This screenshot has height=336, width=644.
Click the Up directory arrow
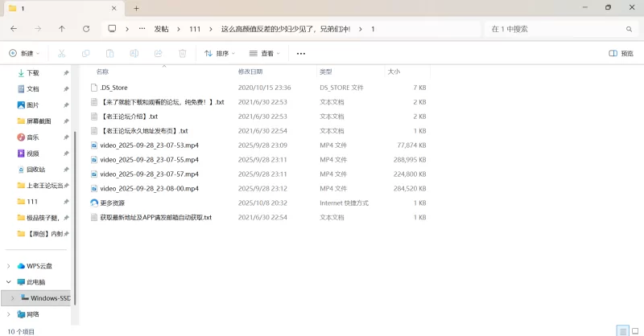[x=62, y=29]
